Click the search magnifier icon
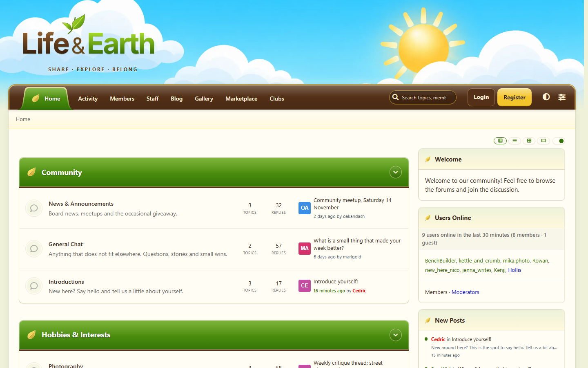 point(395,97)
